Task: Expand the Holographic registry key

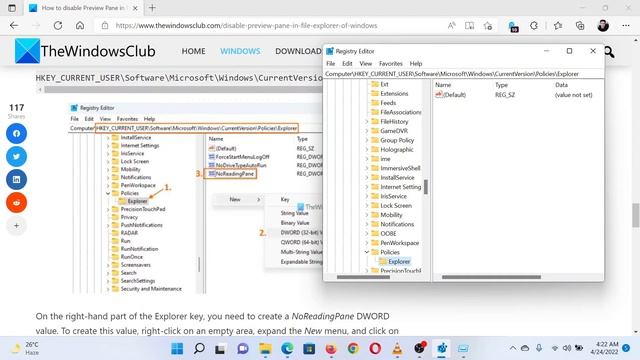Action: click(367, 150)
